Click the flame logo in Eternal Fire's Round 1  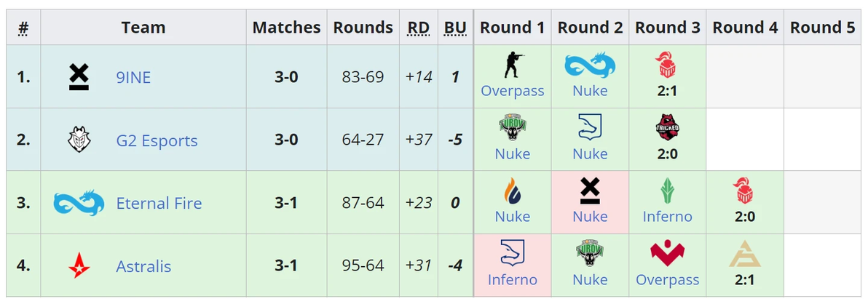(513, 191)
